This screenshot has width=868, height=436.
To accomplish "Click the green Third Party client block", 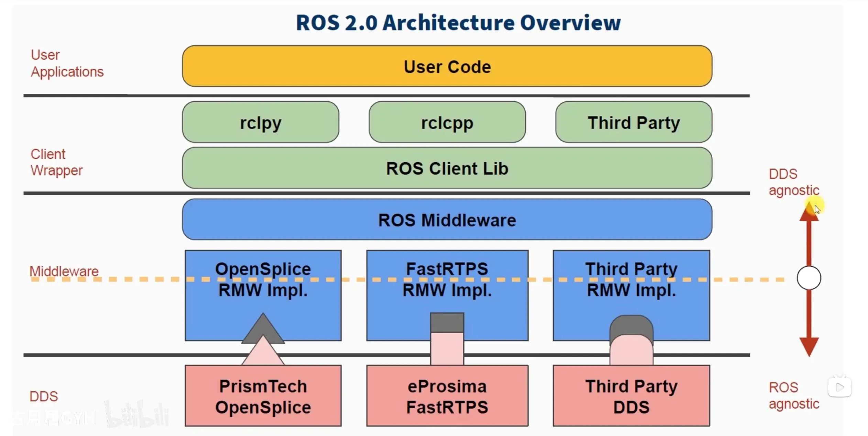I will (634, 122).
